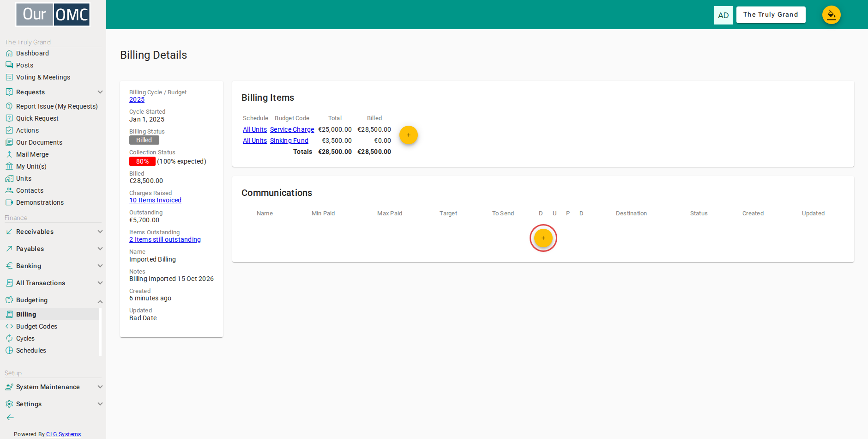Click the Billed status badge
The height and width of the screenshot is (439, 868).
click(x=144, y=140)
